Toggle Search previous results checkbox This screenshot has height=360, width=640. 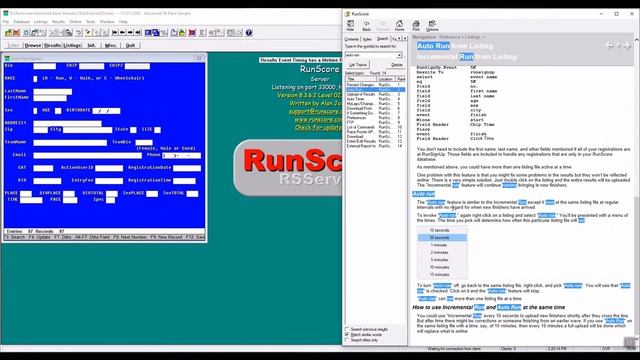[x=347, y=329]
